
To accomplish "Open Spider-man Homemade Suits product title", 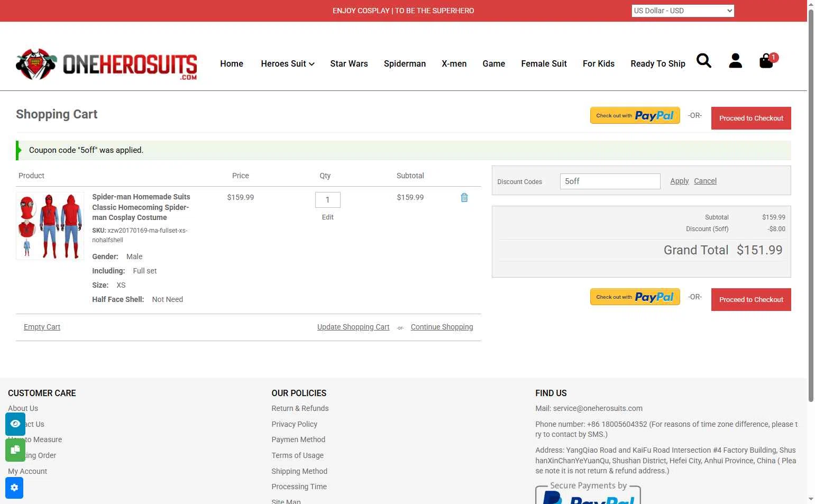I will pyautogui.click(x=141, y=207).
